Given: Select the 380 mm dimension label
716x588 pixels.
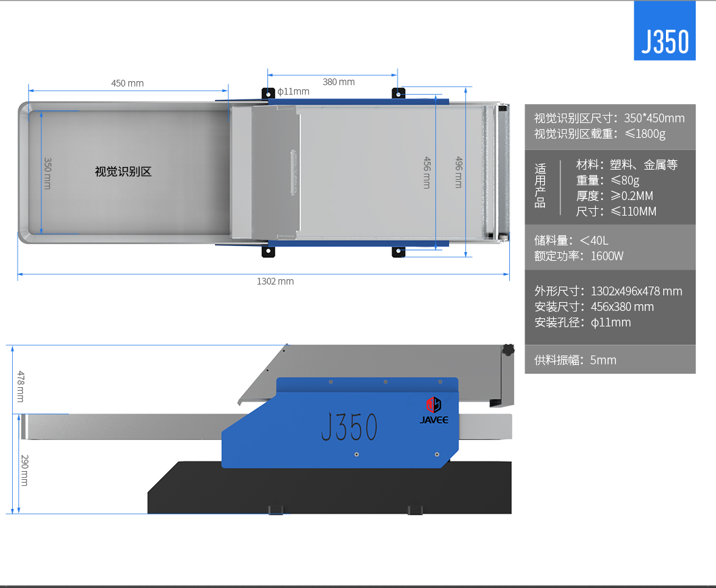Looking at the screenshot, I should 338,82.
